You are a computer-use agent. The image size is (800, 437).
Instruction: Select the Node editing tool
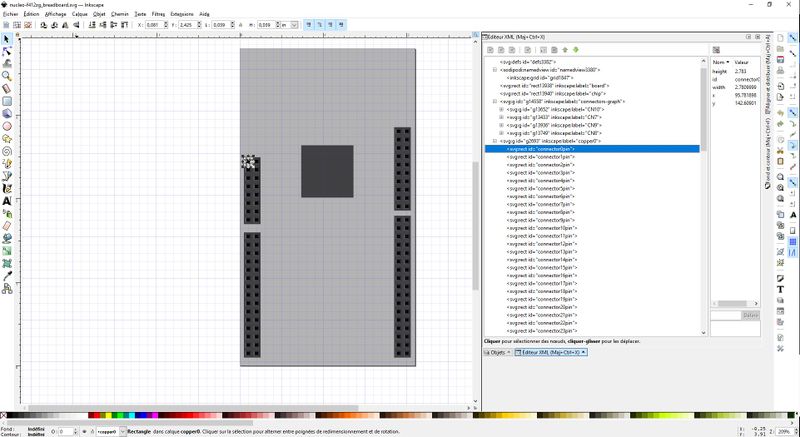pos(7,50)
